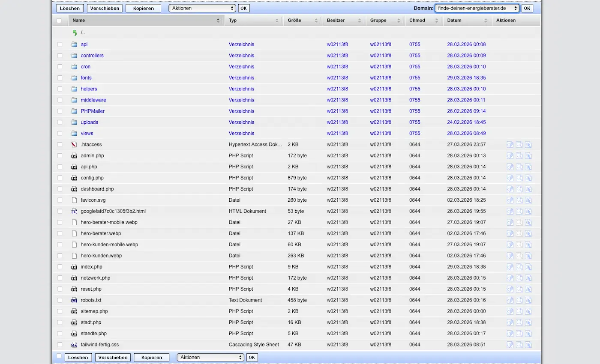Image resolution: width=600 pixels, height=364 pixels.
Task: Enable the select-all checkbox in header row
Action: click(x=60, y=20)
